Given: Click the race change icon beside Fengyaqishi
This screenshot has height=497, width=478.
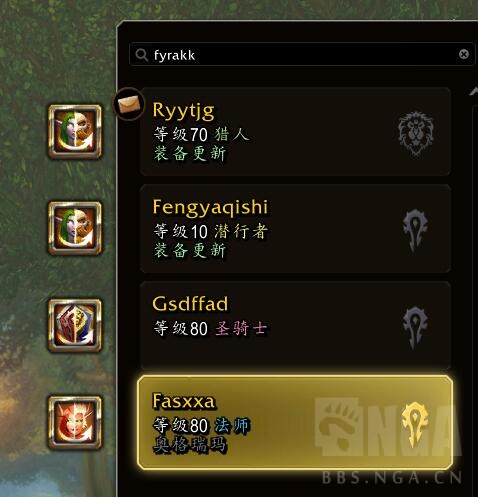Looking at the screenshot, I should pyautogui.click(x=75, y=228).
